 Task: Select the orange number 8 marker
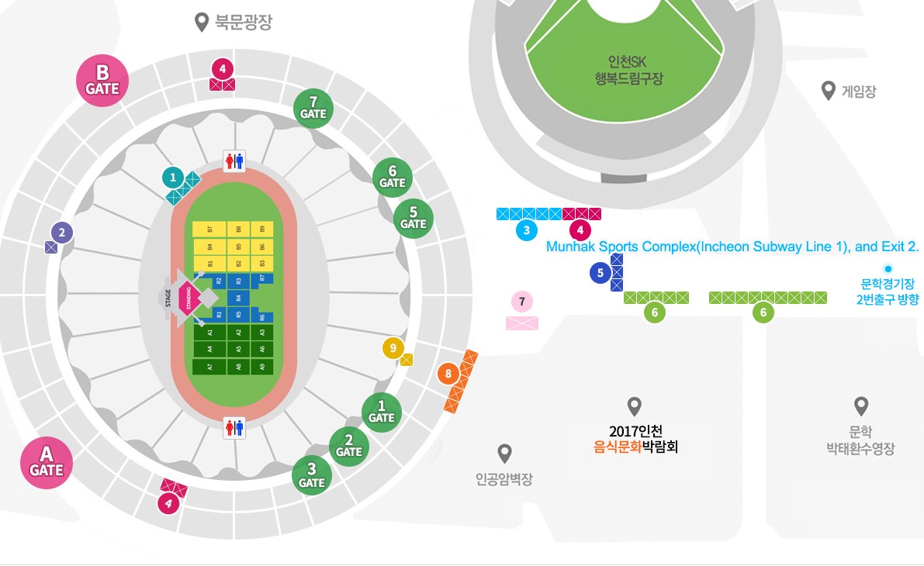point(448,374)
